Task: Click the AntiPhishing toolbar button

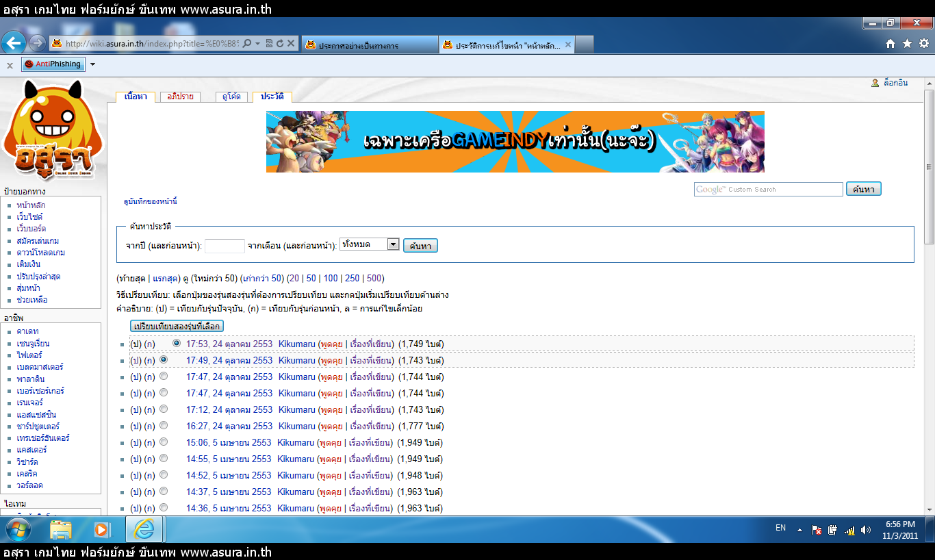Action: click(x=53, y=64)
